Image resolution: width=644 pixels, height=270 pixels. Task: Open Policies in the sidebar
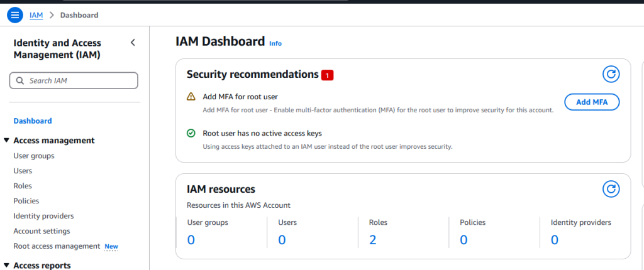26,201
